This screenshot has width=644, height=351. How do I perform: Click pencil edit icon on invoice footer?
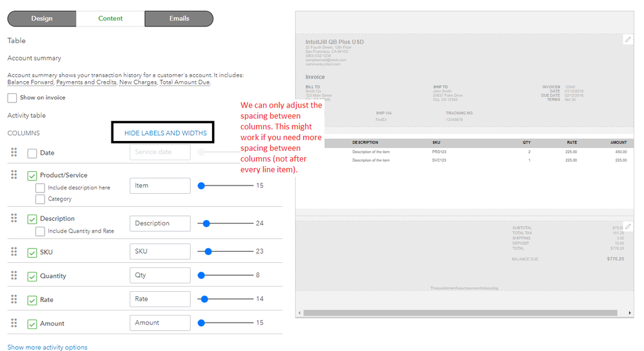point(628,226)
